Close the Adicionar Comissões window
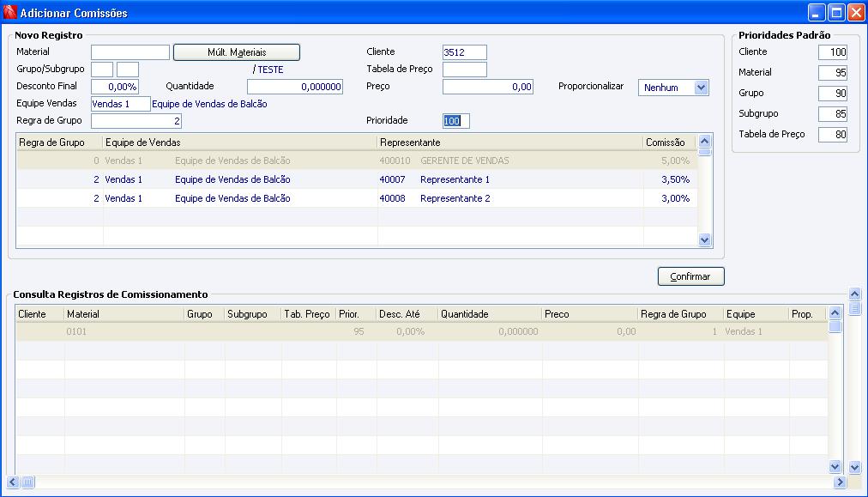 856,12
